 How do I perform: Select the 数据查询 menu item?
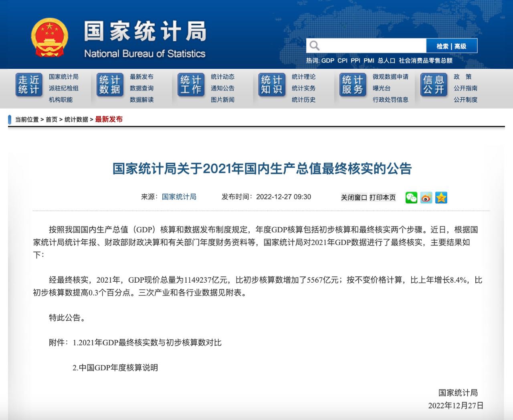pyautogui.click(x=141, y=88)
